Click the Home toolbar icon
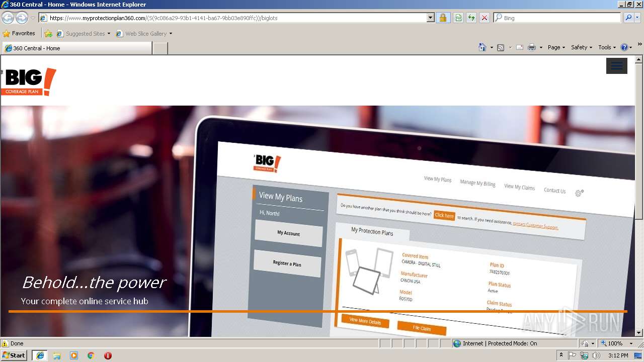The height and width of the screenshot is (362, 644). [482, 47]
